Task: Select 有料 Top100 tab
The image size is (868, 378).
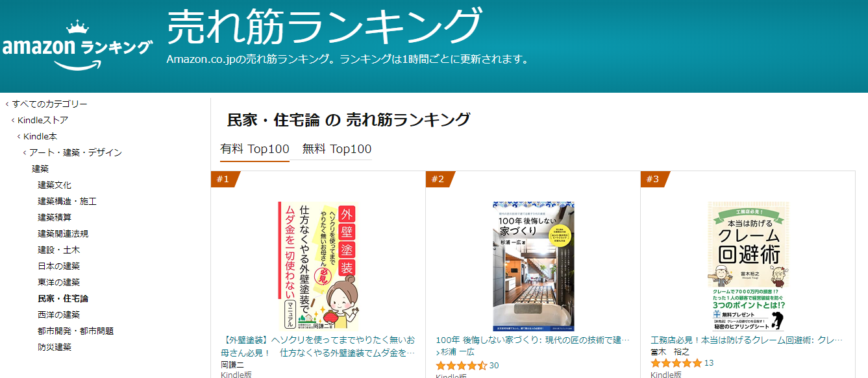Action: click(x=254, y=149)
